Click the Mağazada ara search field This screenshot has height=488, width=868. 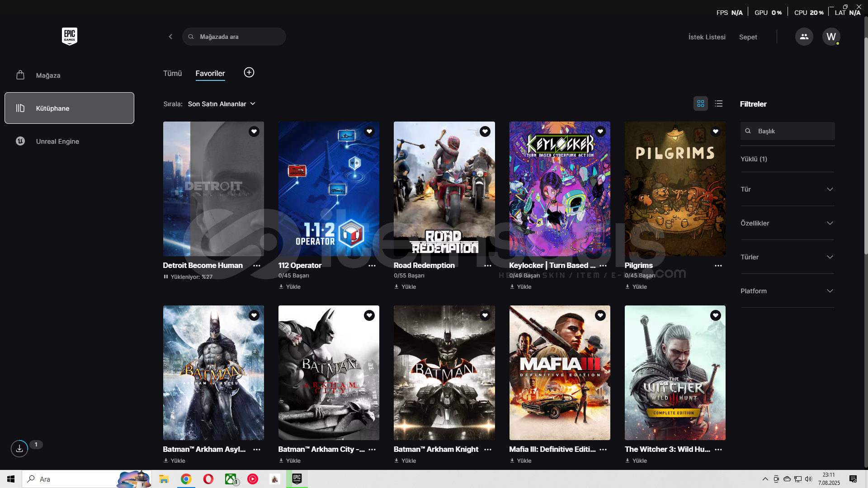(x=234, y=37)
